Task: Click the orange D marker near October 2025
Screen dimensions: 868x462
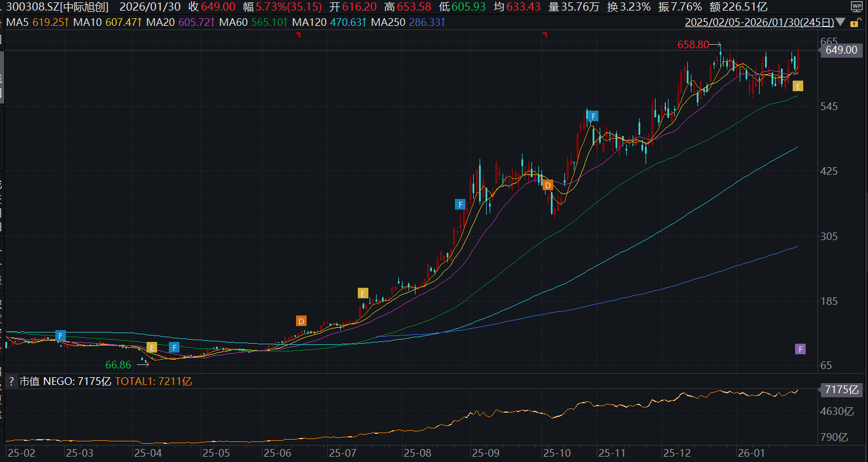Action: [548, 185]
